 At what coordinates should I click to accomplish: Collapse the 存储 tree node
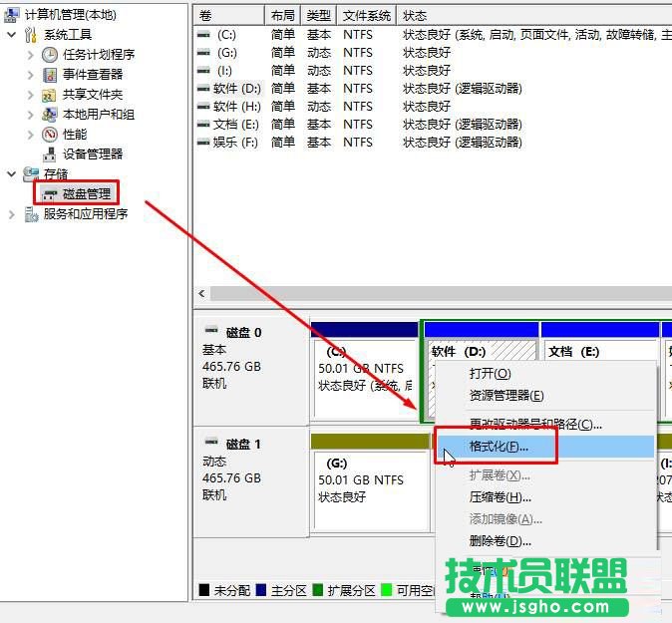[12, 174]
